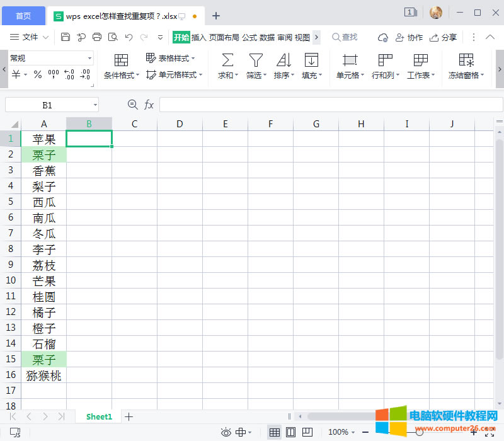The height and width of the screenshot is (441, 504).
Task: Click the Share (分享) button
Action: click(444, 38)
